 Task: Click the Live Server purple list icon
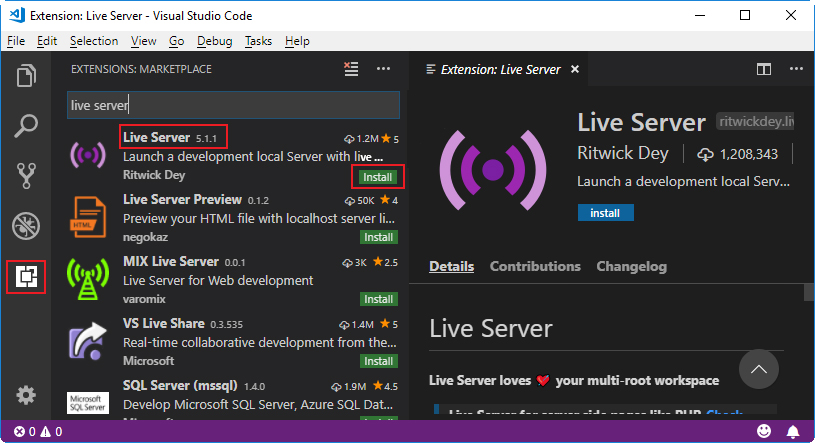click(x=88, y=155)
